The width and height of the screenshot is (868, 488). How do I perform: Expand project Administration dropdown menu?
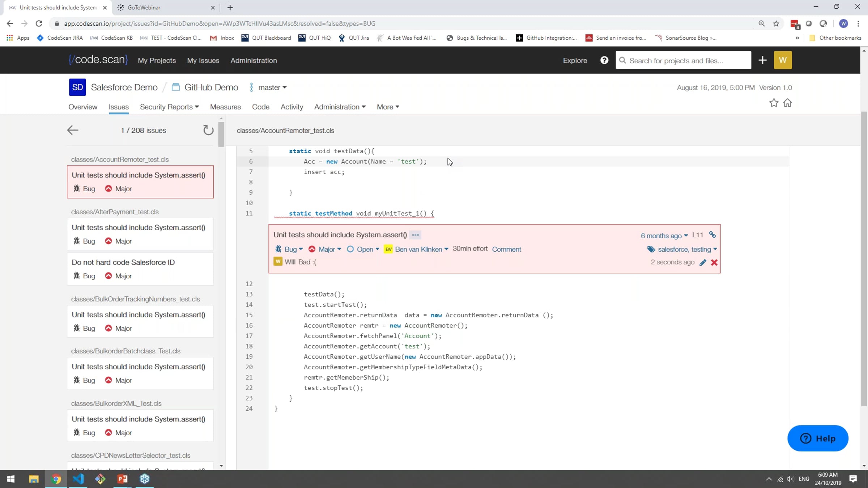click(x=340, y=107)
